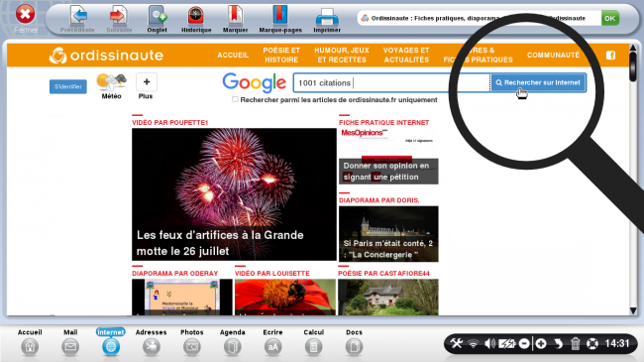Select the Internet globe icon
The image size is (644, 362).
[111, 347]
